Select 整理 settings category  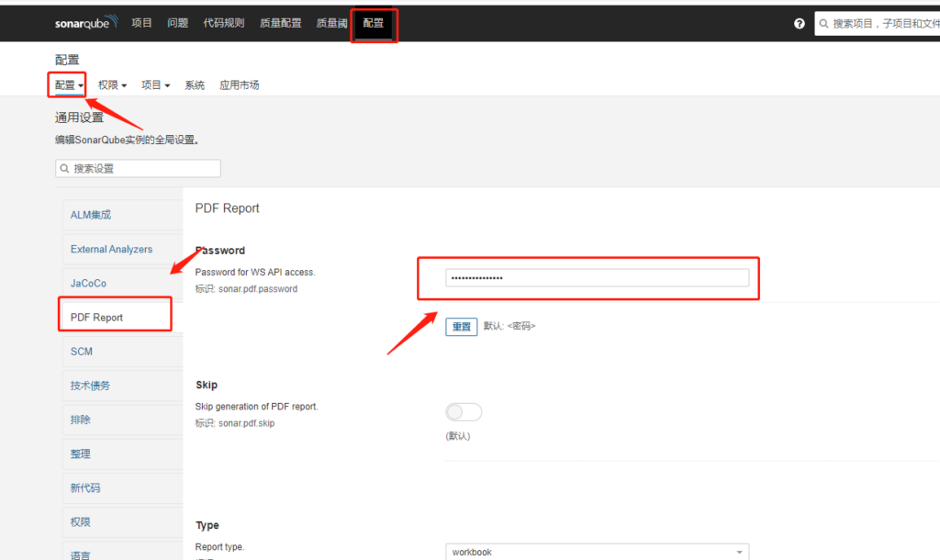pos(122,454)
